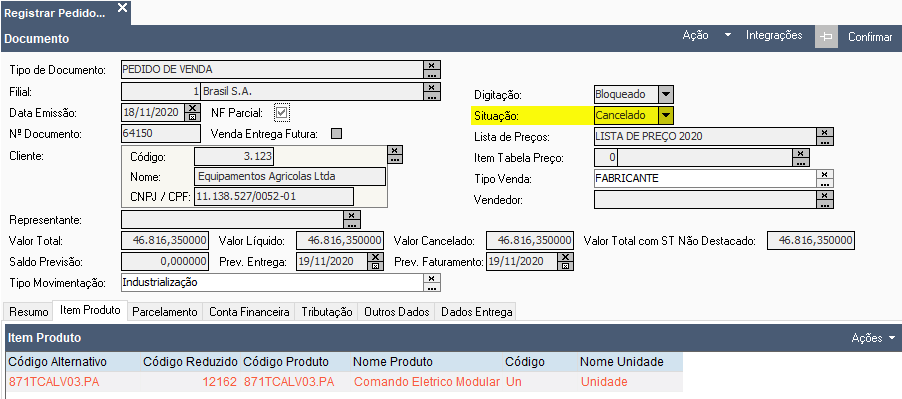This screenshot has height=399, width=902.
Task: Open the Lista de Preços lookup (...)
Action: 825,141
